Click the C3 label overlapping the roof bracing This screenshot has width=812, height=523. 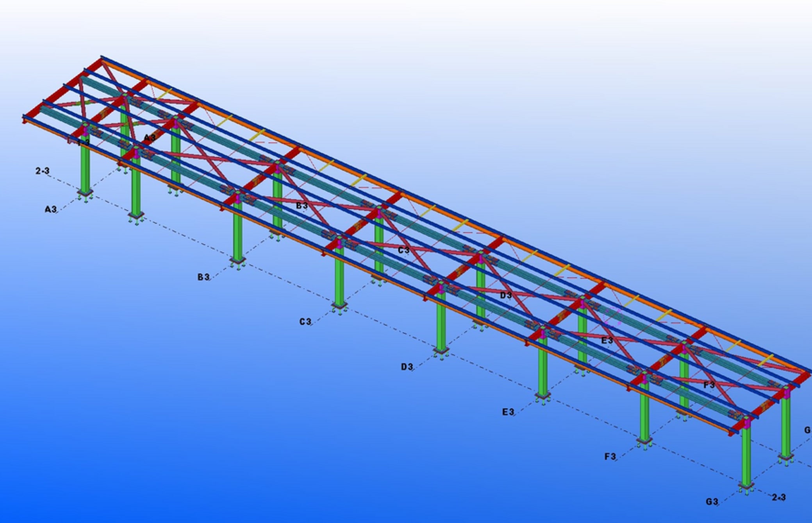[404, 250]
